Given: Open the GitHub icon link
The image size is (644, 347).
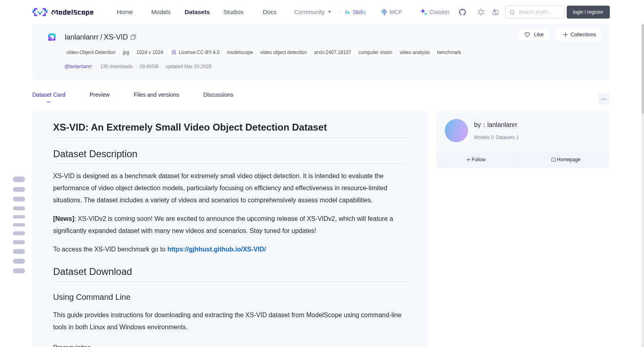Looking at the screenshot, I should coord(462,12).
